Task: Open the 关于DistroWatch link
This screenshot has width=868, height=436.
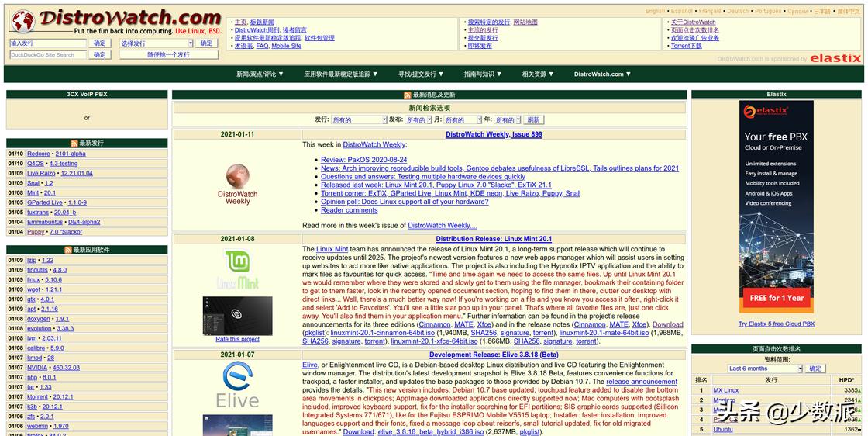Action: coord(694,22)
